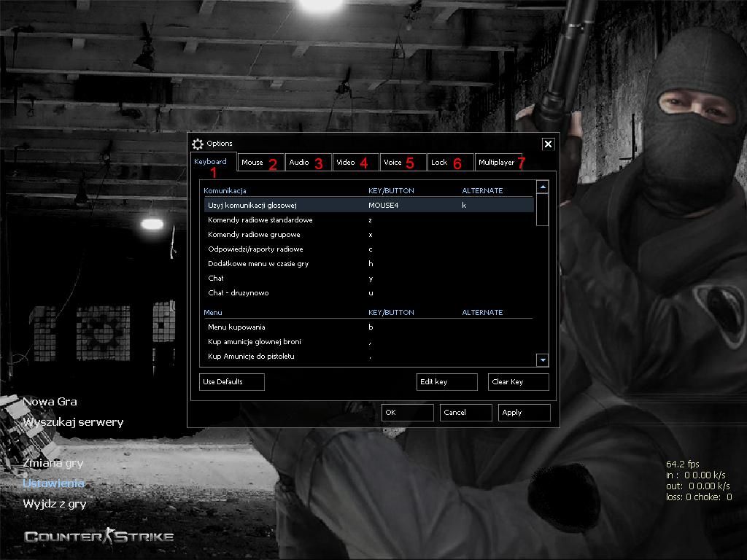The width and height of the screenshot is (747, 560).
Task: Click the Menu section header
Action: tap(213, 312)
